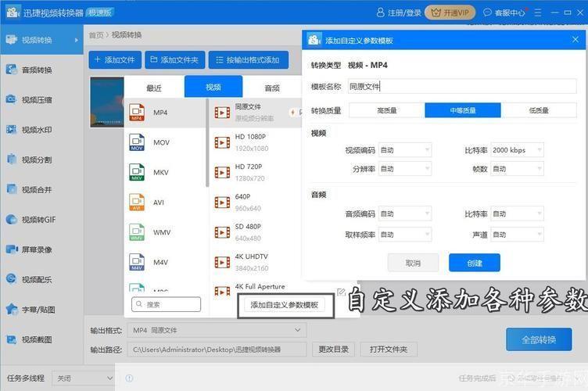Click the 全部转换 button
The width and height of the screenshot is (588, 391).
point(539,339)
